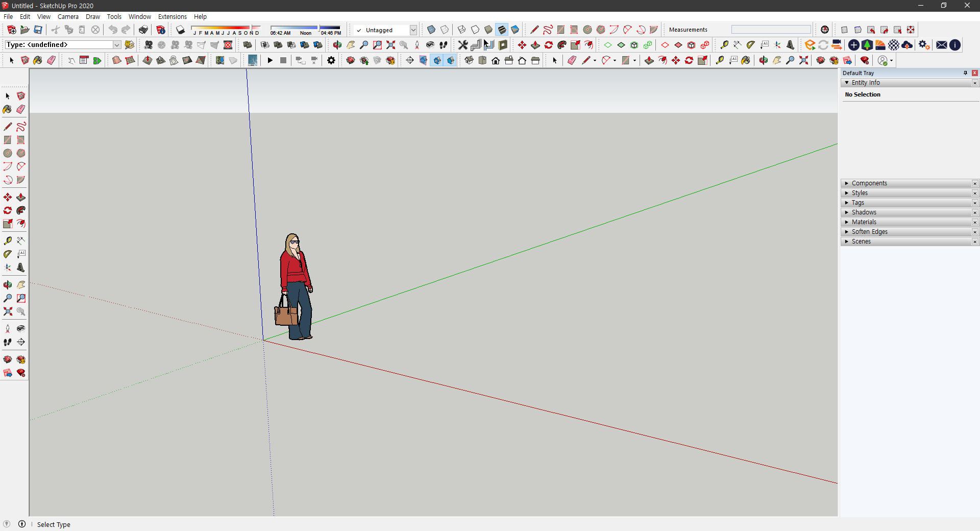Select the Look Around eye tool in the left toolbar
Screen dimensions: 980x531
point(21,328)
